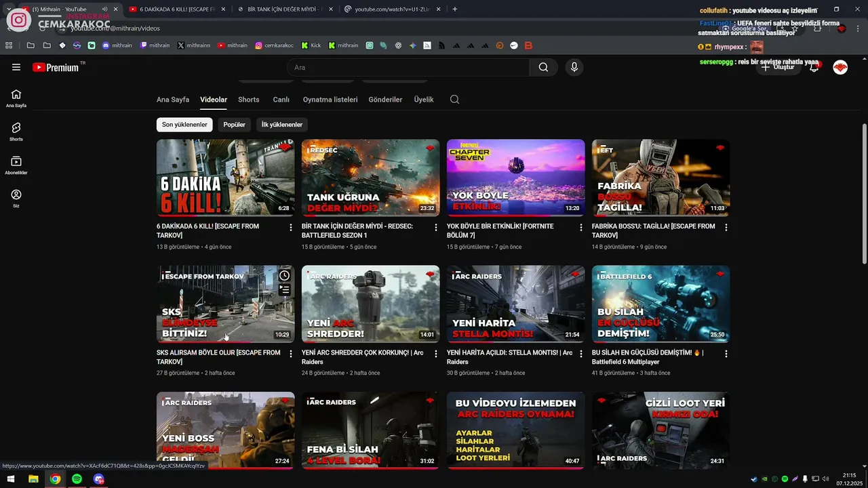This screenshot has height=488, width=868.
Task: Click the Oluştur create button
Action: (778, 67)
